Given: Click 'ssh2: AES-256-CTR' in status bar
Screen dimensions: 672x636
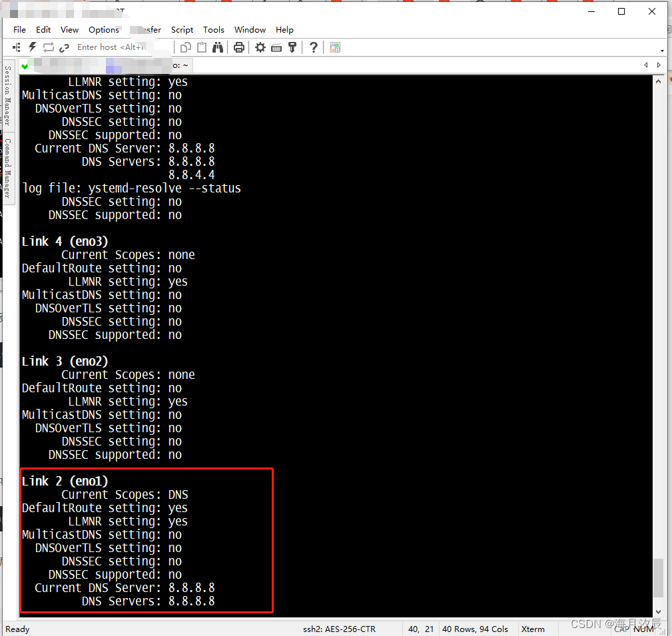Looking at the screenshot, I should click(x=340, y=629).
